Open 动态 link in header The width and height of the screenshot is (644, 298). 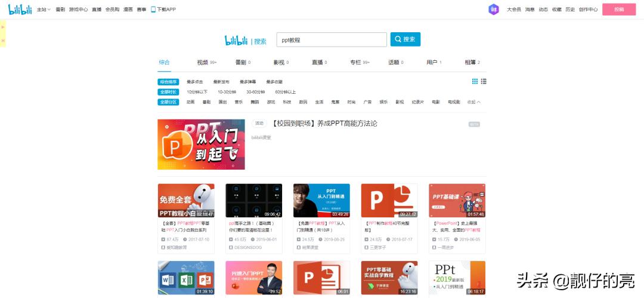pos(543,9)
